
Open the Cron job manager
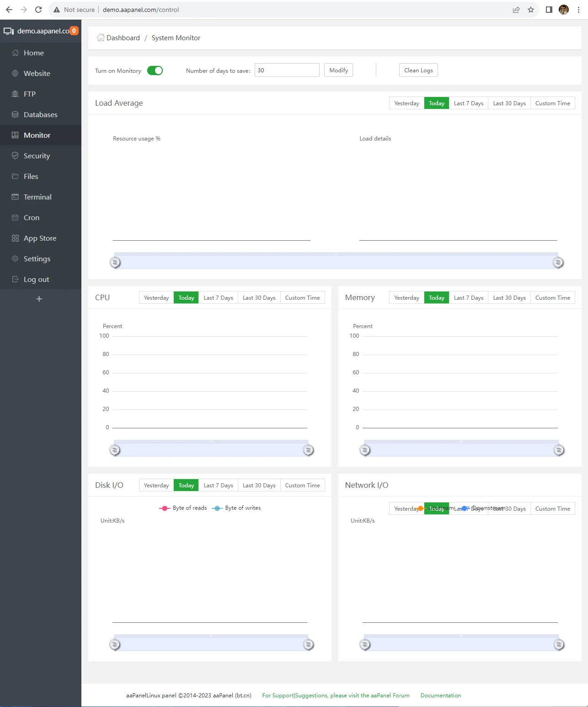click(x=31, y=217)
